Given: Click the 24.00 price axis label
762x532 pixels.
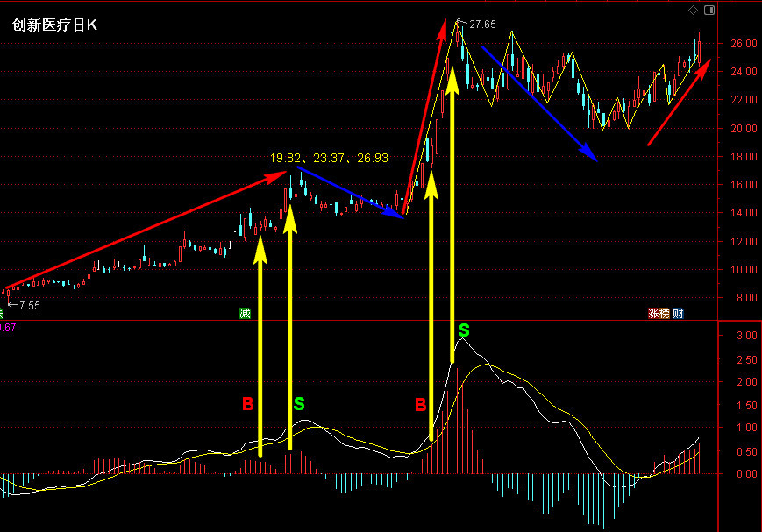Looking at the screenshot, I should tap(744, 71).
